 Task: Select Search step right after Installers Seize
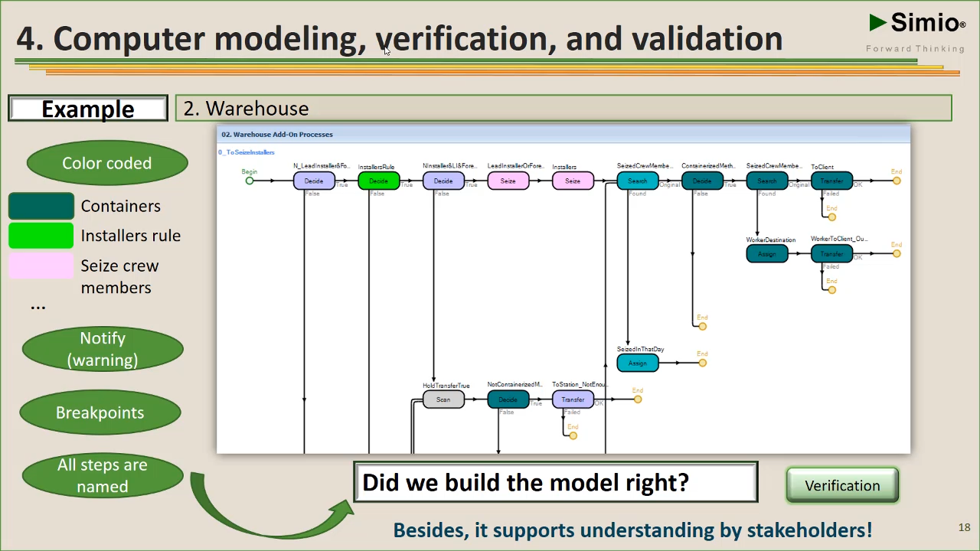point(638,181)
